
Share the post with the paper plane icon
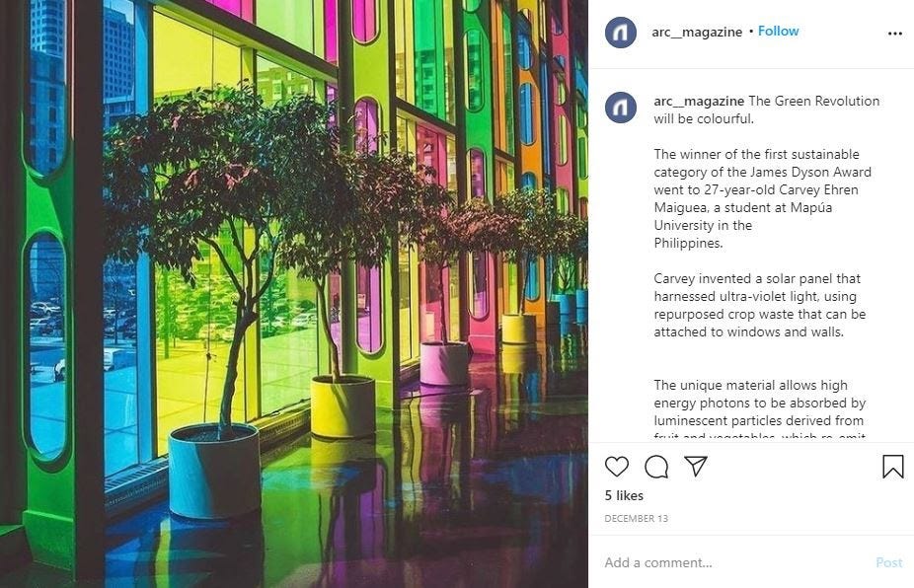point(696,467)
